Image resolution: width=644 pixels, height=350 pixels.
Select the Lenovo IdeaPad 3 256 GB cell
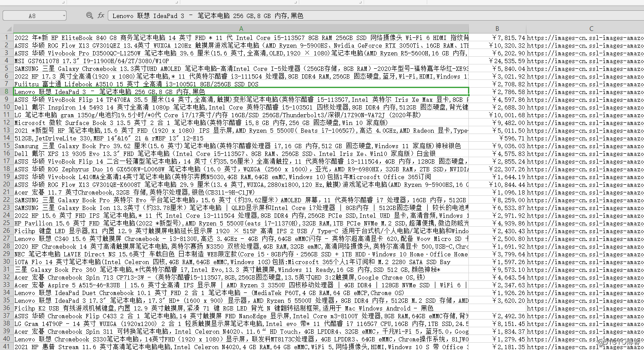click(241, 91)
